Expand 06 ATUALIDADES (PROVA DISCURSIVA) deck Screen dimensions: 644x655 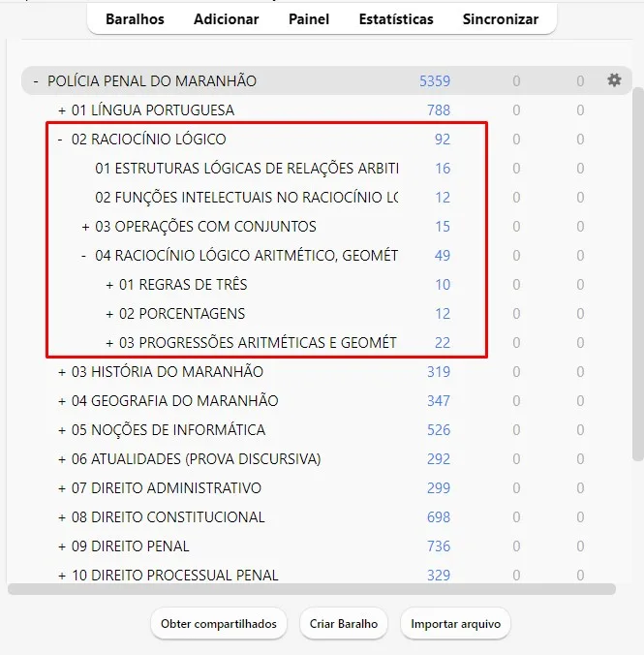pos(62,459)
